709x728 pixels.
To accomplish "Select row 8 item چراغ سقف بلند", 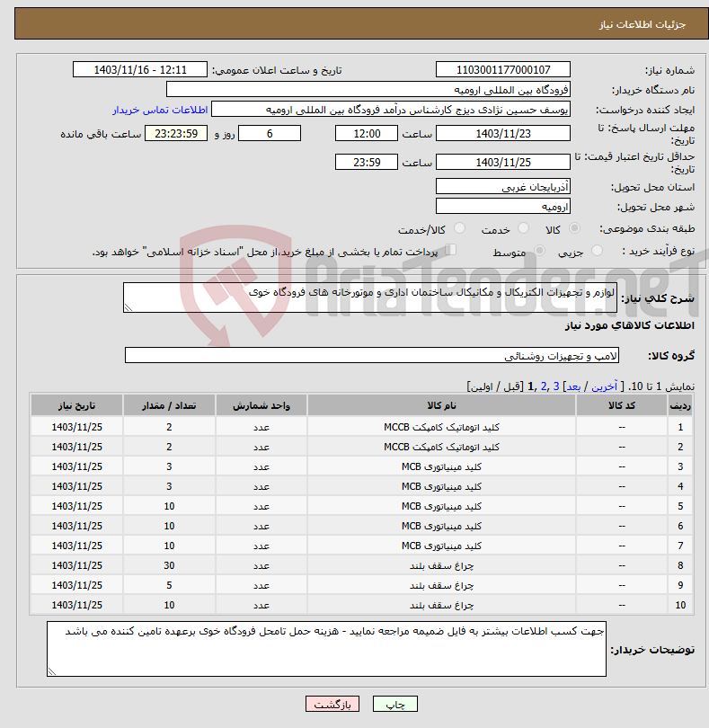I will coord(441,565).
